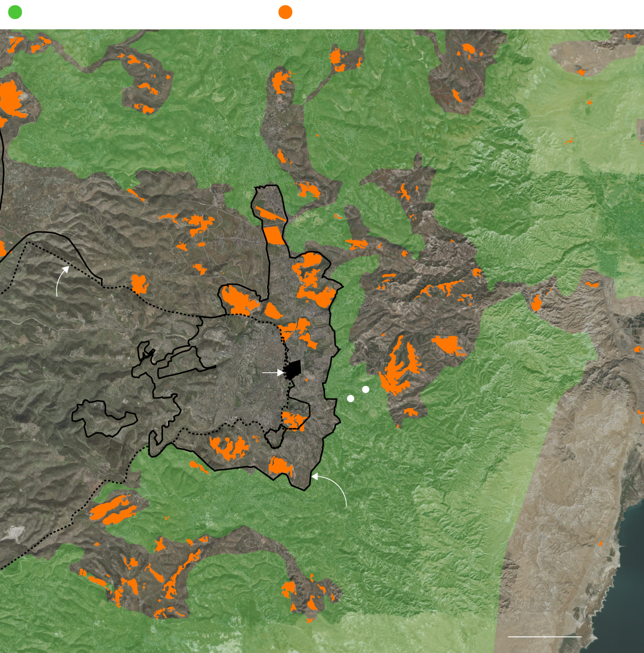Select the orange patch at top center
This screenshot has width=644, height=653.
click(281, 82)
